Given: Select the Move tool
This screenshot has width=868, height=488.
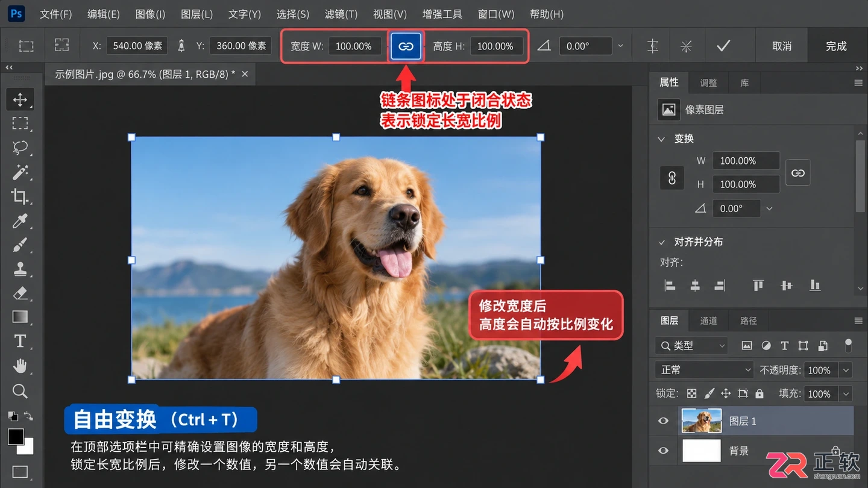Looking at the screenshot, I should [x=20, y=99].
